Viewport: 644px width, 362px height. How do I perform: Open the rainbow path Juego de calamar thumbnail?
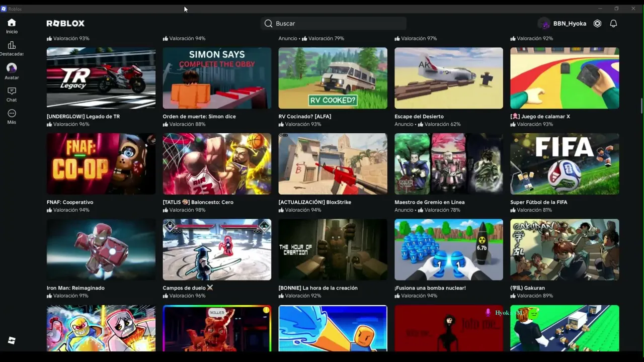pos(565,78)
